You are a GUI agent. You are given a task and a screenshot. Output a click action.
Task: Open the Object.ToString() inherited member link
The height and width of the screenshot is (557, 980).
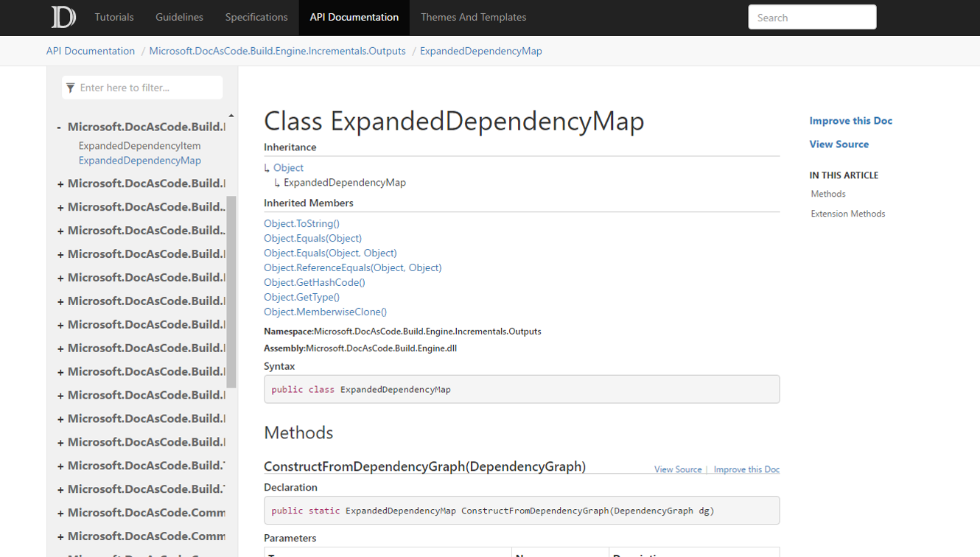pyautogui.click(x=301, y=223)
